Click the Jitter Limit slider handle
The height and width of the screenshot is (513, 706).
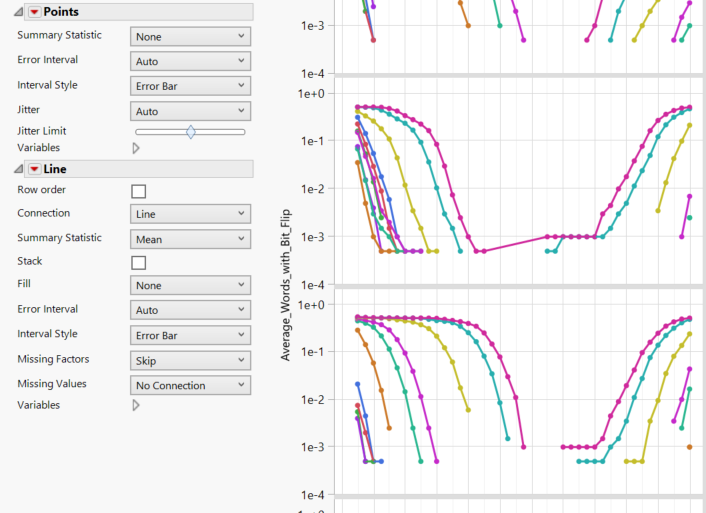[x=190, y=132]
